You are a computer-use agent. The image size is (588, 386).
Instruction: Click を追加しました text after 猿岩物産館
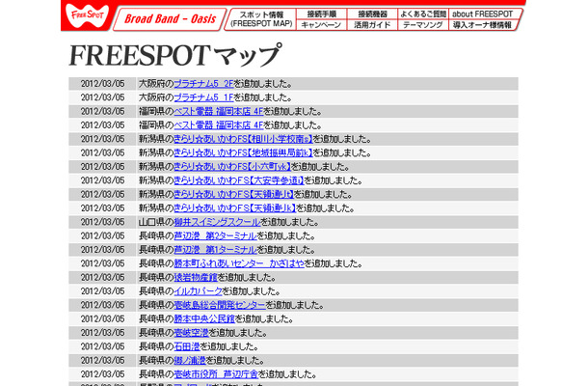pyautogui.click(x=247, y=277)
